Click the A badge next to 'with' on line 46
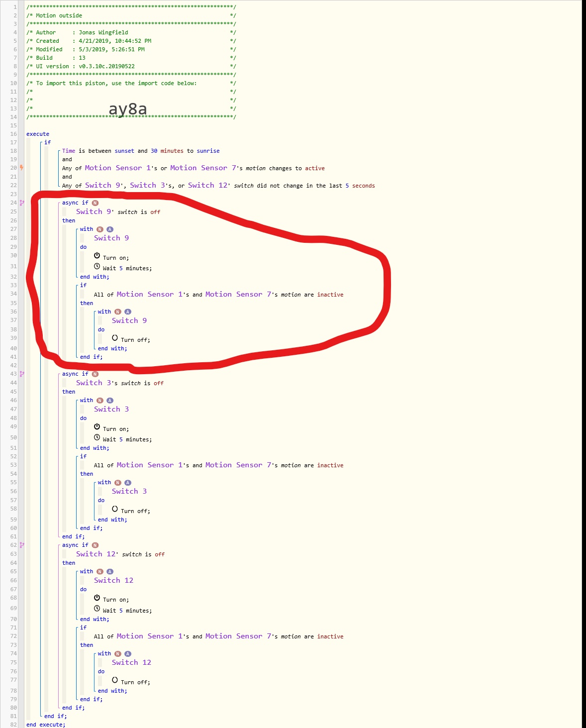This screenshot has width=586, height=728. [110, 401]
